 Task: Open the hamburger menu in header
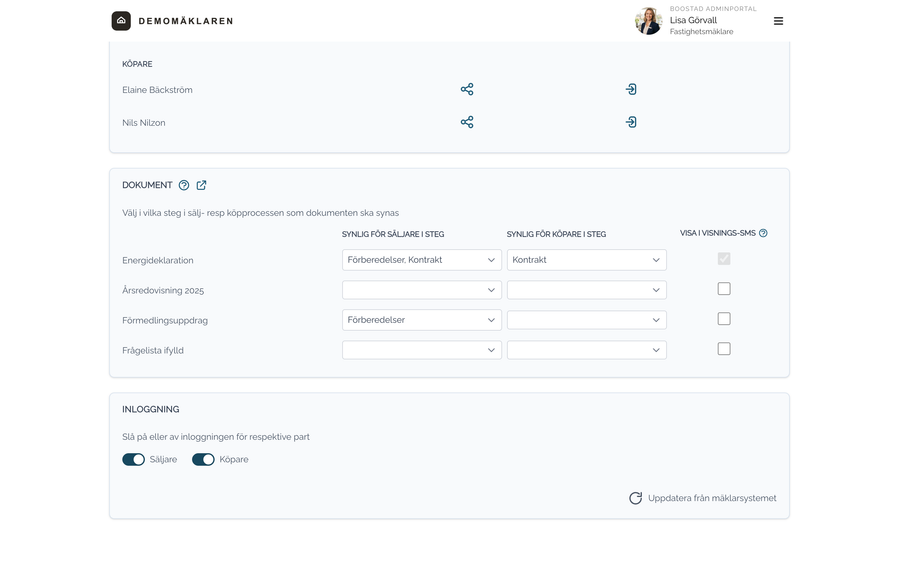coord(778,21)
